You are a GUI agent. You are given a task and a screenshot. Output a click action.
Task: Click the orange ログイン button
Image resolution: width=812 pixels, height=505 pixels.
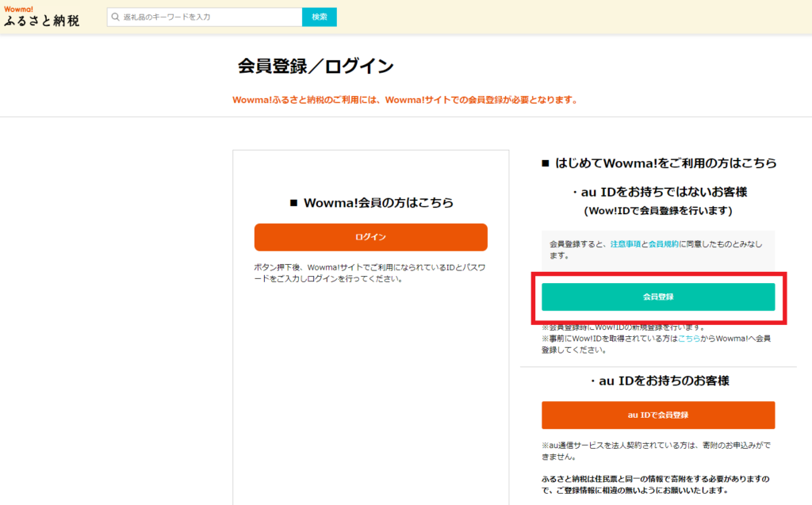371,237
